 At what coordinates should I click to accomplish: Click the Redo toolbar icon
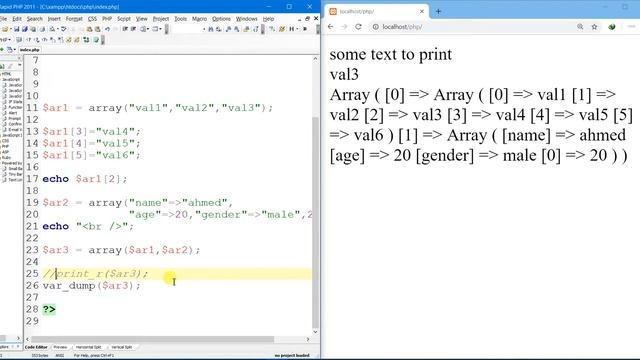click(x=116, y=29)
